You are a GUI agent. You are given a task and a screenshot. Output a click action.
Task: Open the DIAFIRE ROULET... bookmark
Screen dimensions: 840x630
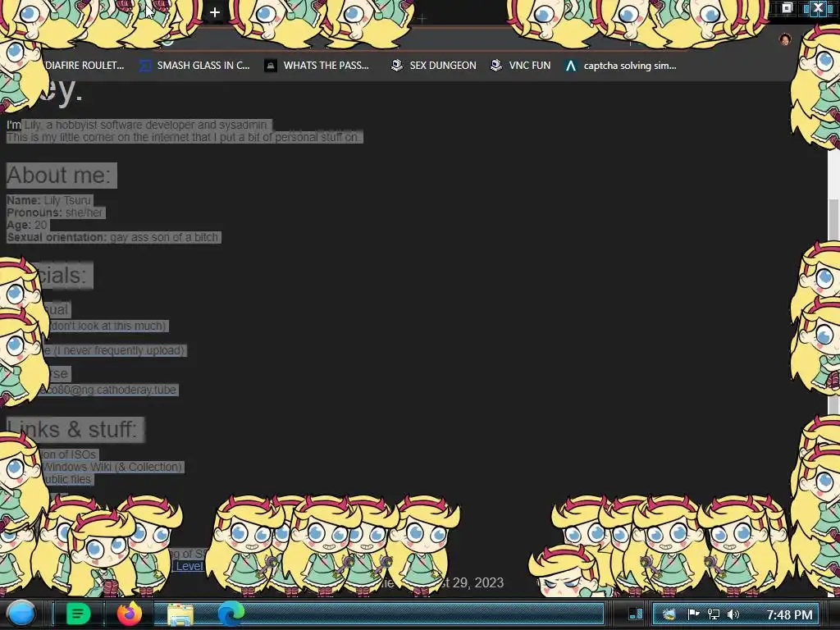pos(84,66)
